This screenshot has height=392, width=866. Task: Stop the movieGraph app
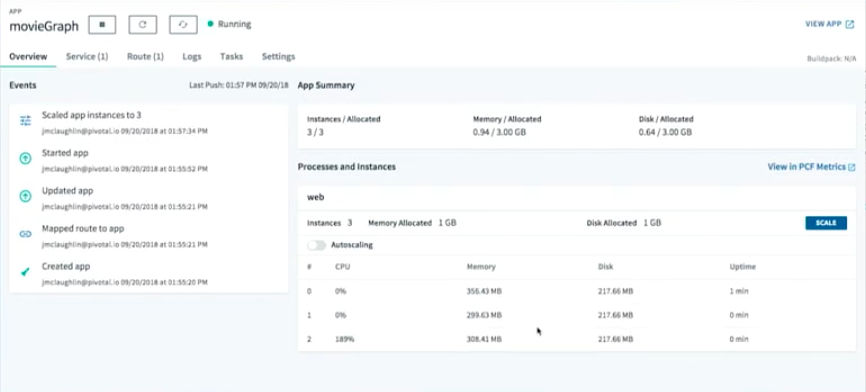[x=102, y=25]
